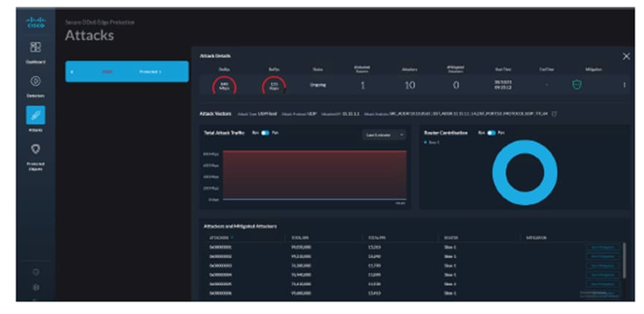Select the Attacks icon in sidebar
Viewport: 644px width, 314px height.
[35, 115]
